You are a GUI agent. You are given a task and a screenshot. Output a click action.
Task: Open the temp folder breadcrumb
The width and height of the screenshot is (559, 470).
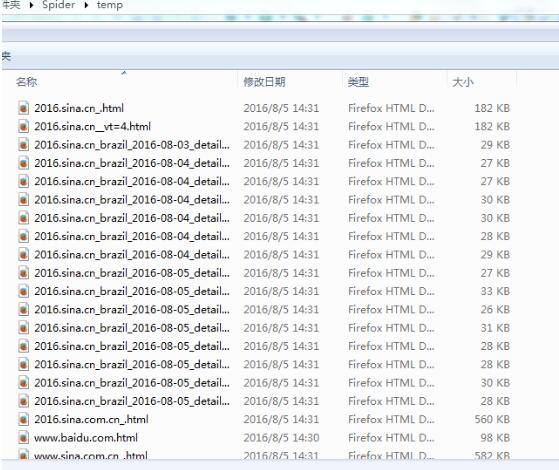click(110, 5)
